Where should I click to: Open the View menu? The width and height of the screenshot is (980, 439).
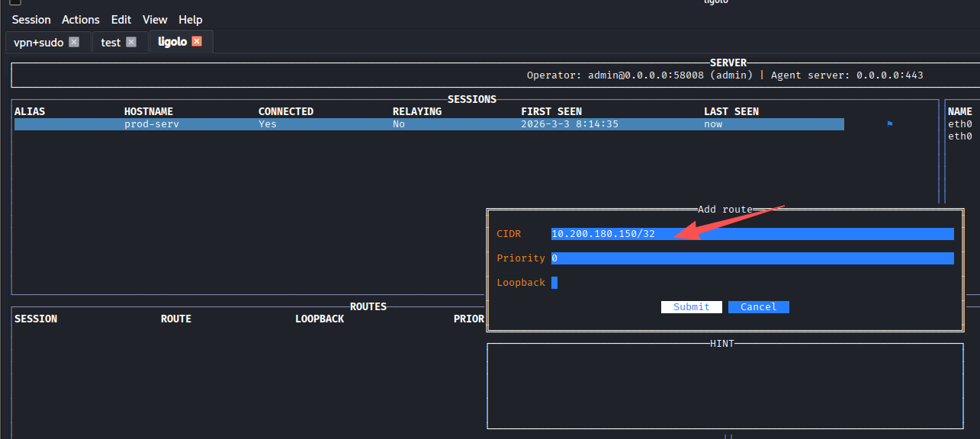(x=155, y=19)
